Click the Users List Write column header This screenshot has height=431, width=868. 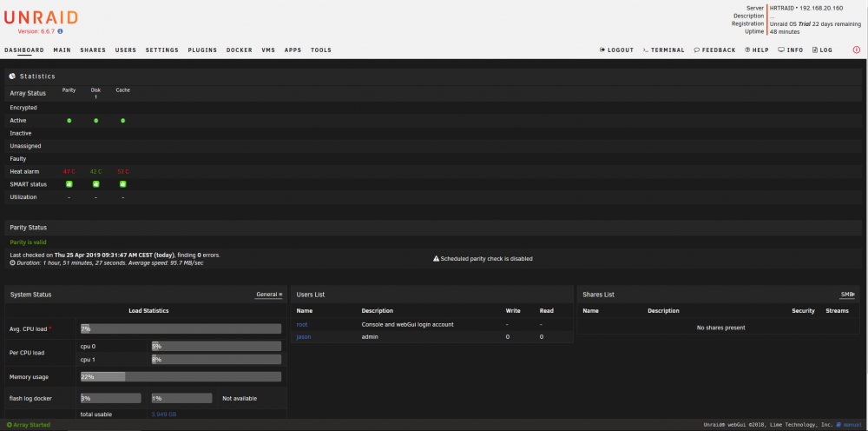[513, 311]
